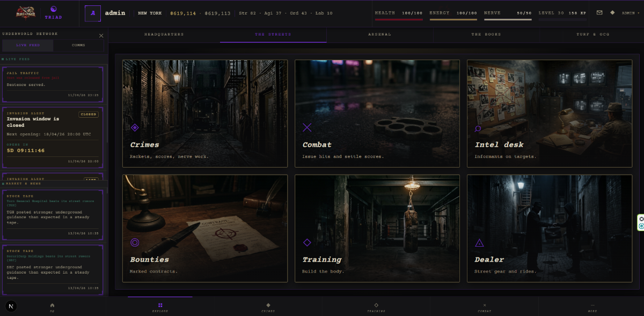This screenshot has width=644, height=316.
Task: Switch to the Arsenal tab
Action: 379,34
